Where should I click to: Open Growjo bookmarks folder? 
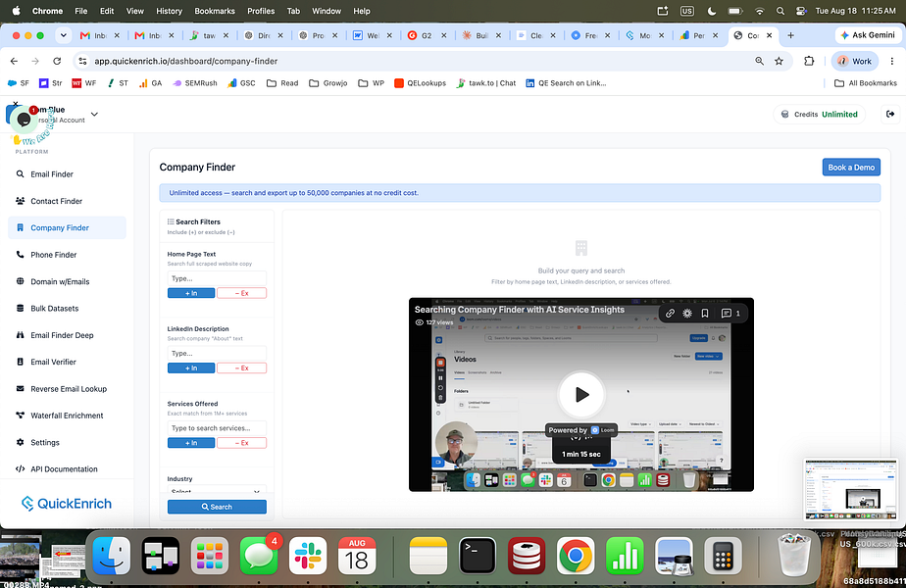328,83
